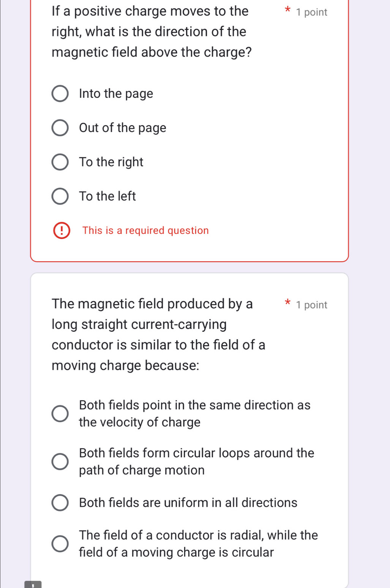Click the "path of charge motion" option label text
Viewport: 390px width, 588px height.
142,471
